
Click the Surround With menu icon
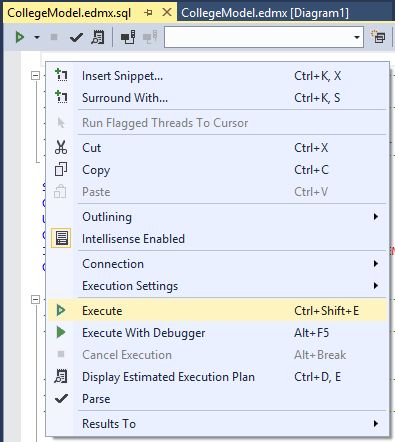(x=61, y=97)
